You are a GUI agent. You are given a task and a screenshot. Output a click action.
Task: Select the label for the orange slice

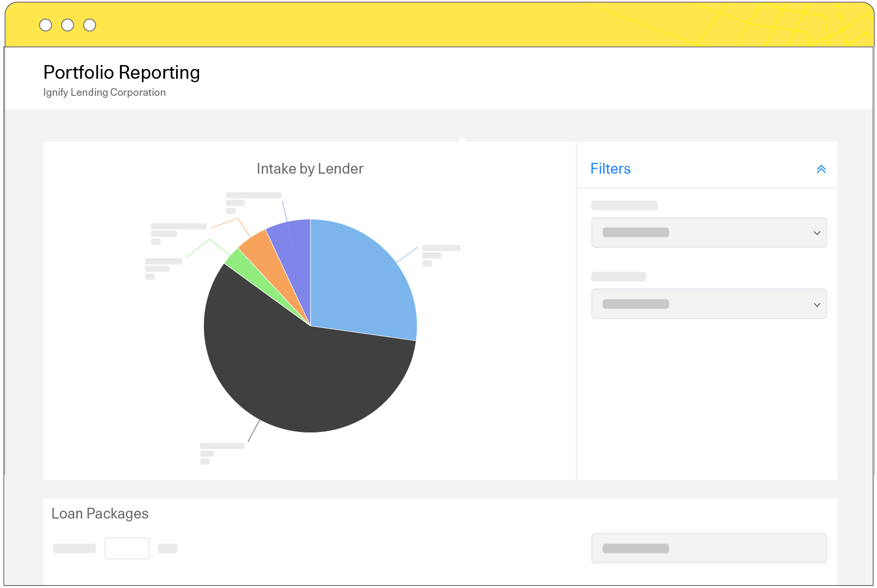[x=178, y=233]
